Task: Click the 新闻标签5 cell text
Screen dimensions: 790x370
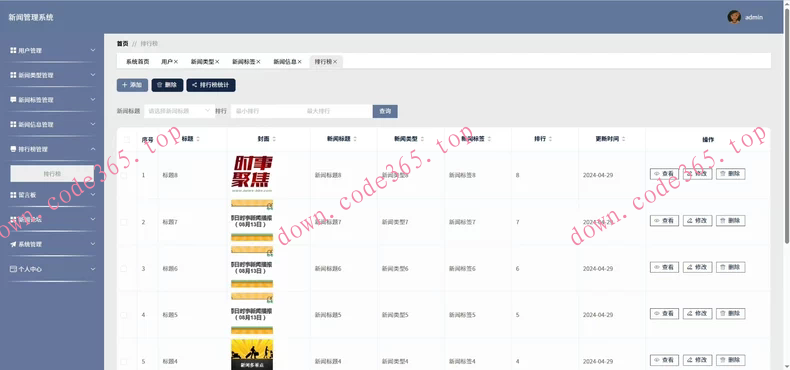Action: [462, 315]
